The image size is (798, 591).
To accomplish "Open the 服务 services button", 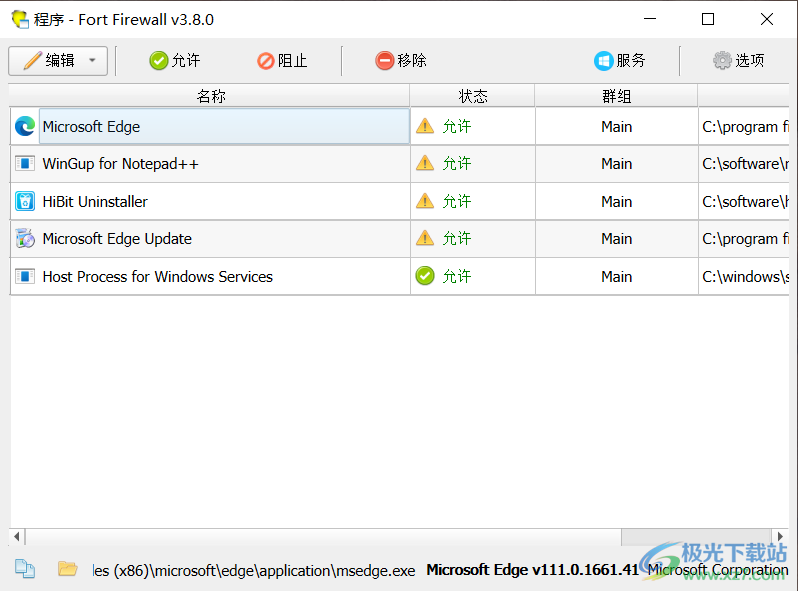I will point(619,61).
